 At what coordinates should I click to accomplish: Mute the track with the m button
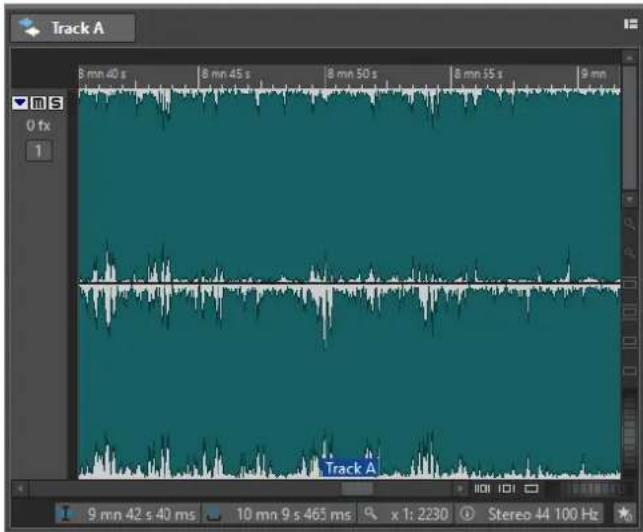38,103
